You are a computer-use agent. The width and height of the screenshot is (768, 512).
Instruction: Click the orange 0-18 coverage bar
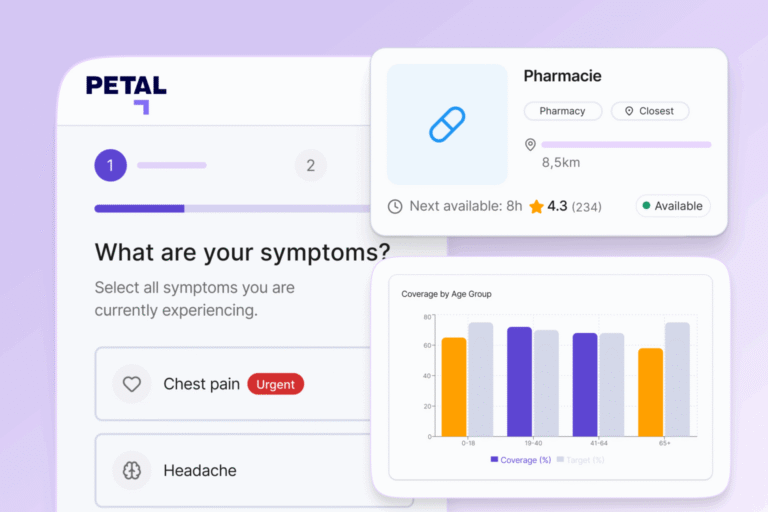(x=454, y=387)
